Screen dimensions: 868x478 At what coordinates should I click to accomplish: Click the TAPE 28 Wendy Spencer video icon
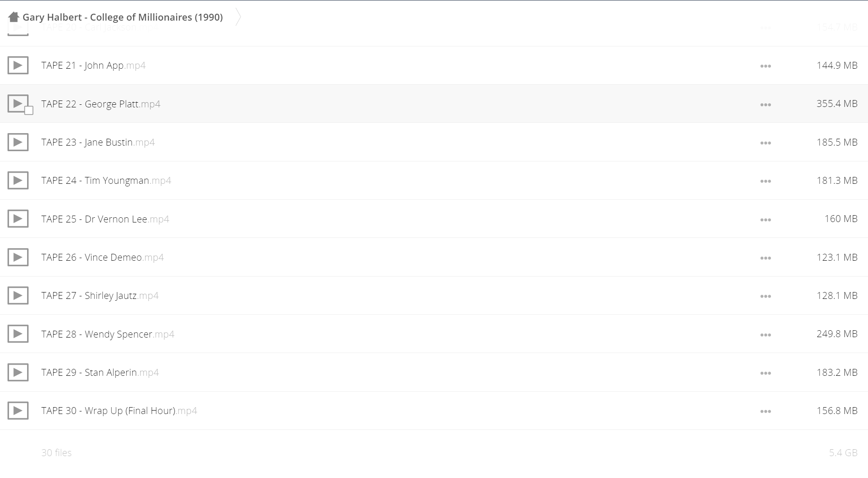coord(18,334)
